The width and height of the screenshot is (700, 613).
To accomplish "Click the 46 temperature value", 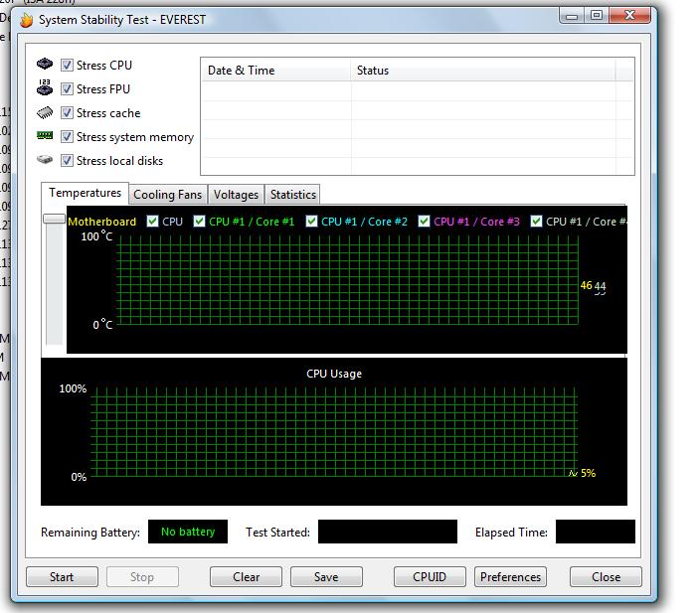I will [x=587, y=285].
